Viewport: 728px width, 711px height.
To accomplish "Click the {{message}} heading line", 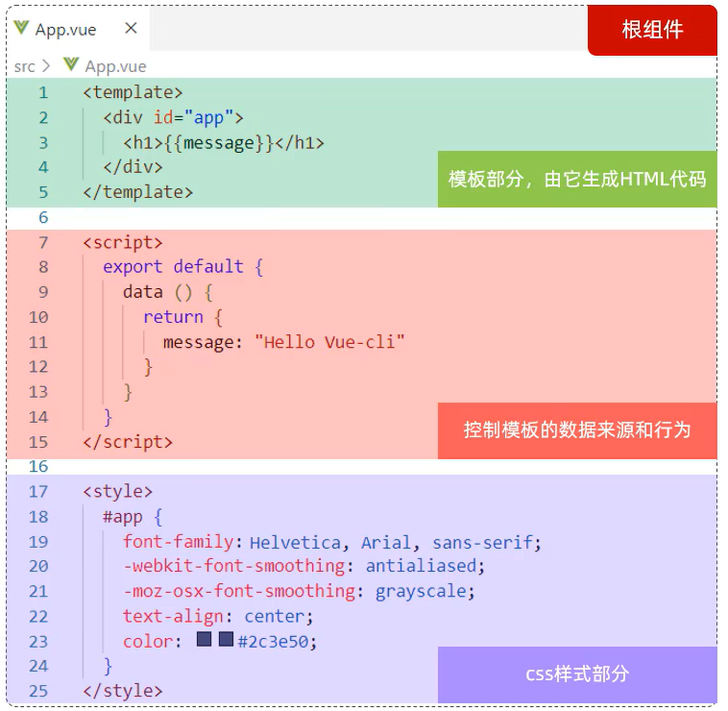I will (x=224, y=142).
